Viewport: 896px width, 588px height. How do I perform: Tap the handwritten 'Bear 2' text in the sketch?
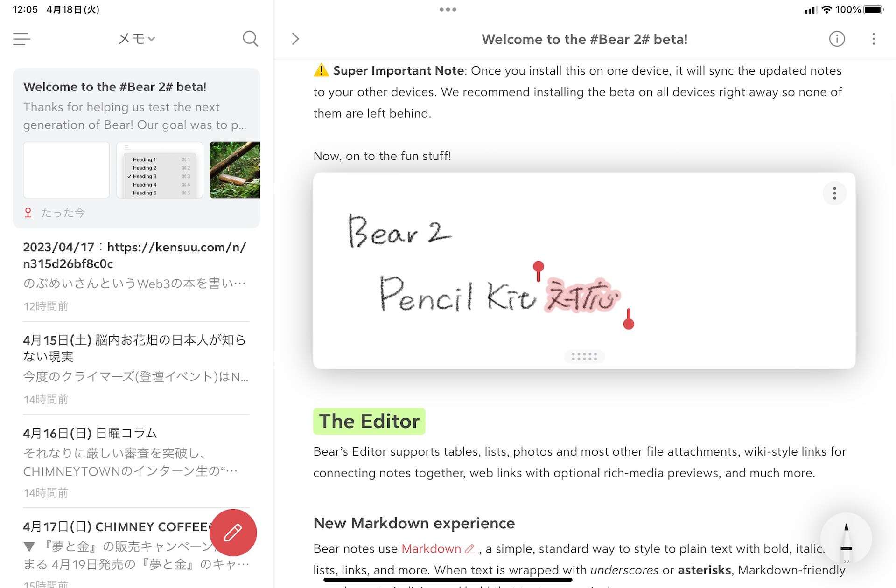(x=399, y=231)
